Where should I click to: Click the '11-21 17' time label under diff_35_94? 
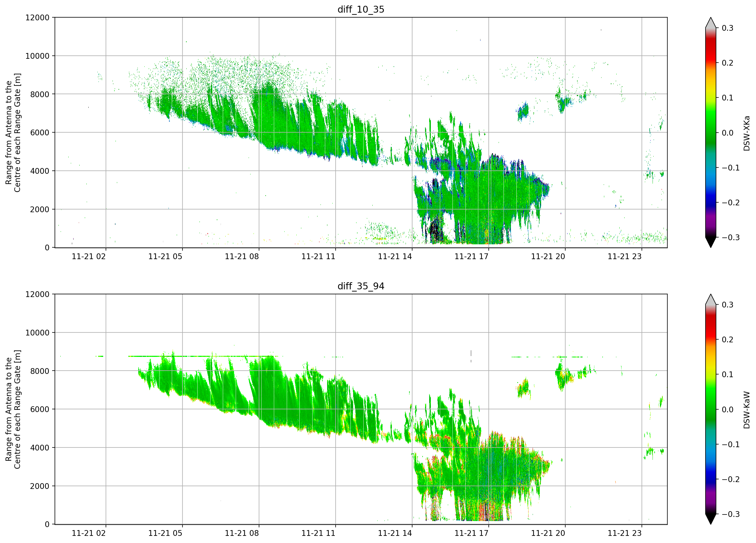coord(471,533)
